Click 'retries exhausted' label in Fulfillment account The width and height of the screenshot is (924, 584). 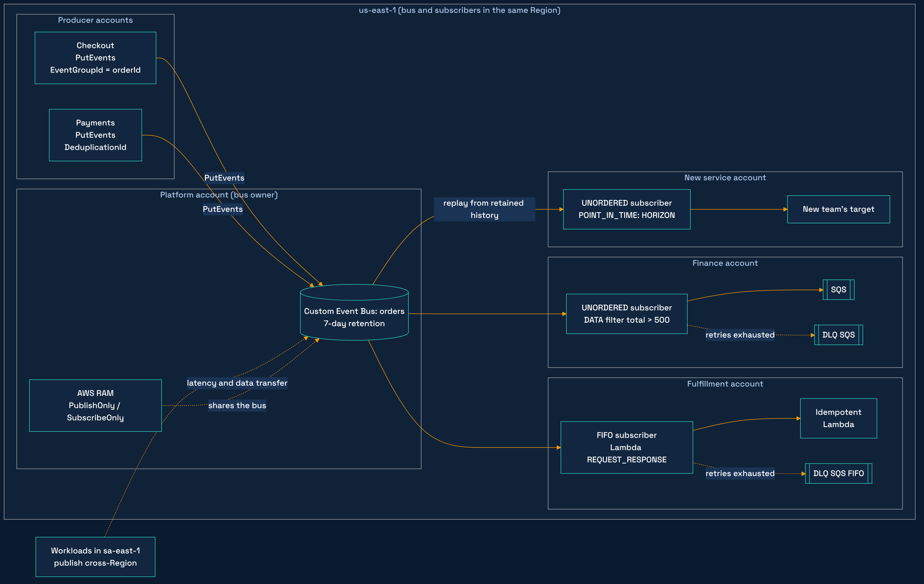click(x=740, y=473)
